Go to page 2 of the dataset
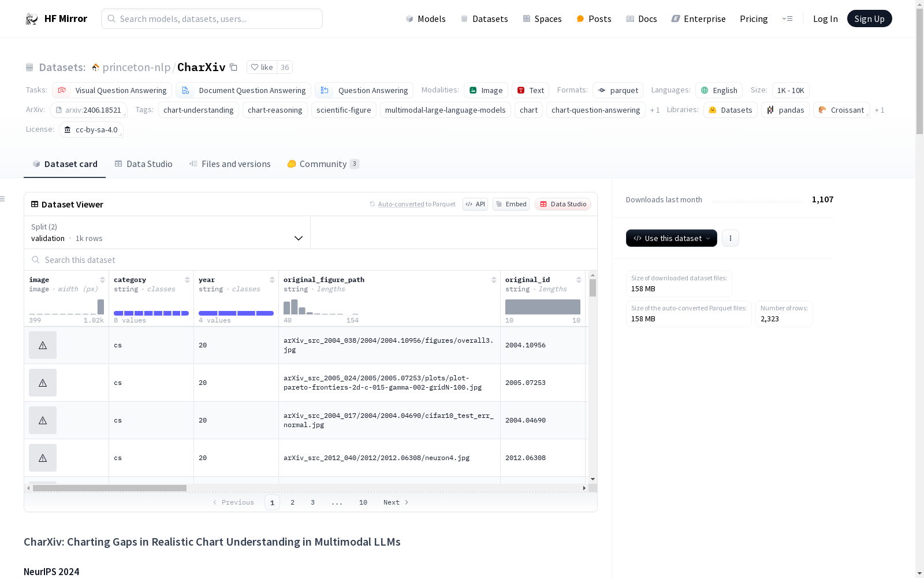This screenshot has height=578, width=924. click(x=292, y=502)
